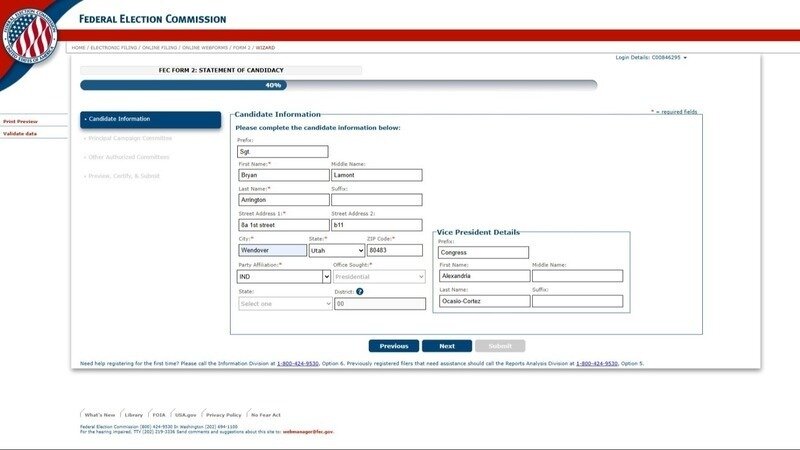Click the HOME breadcrumb link

click(x=78, y=47)
